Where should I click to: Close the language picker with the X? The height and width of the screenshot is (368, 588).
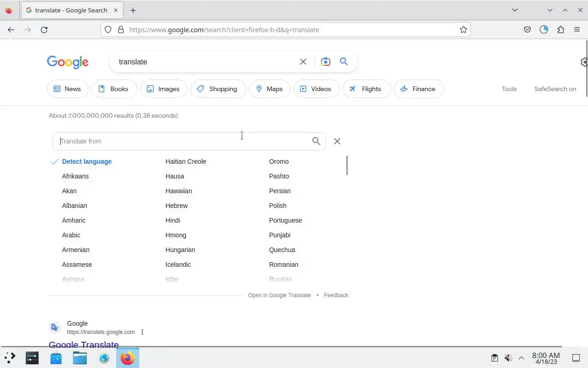[337, 141]
